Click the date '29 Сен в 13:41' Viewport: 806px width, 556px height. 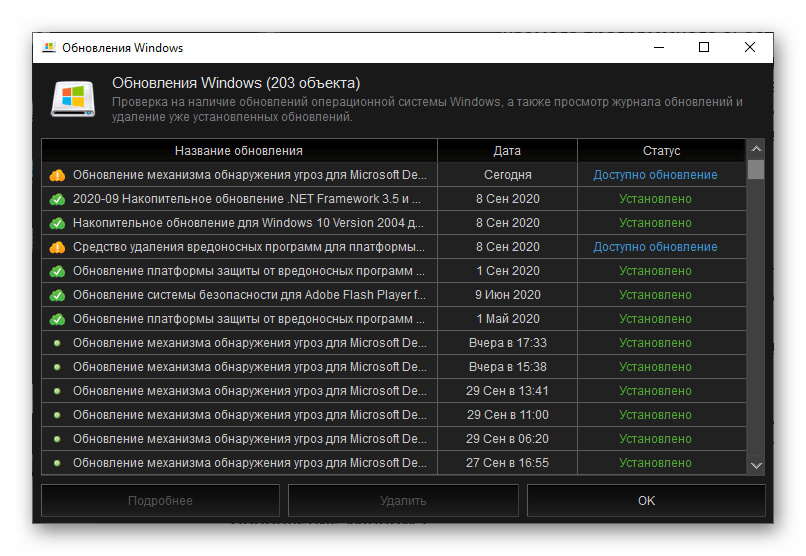coord(507,391)
